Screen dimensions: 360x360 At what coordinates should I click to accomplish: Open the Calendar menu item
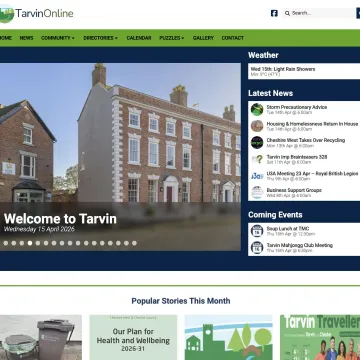139,38
